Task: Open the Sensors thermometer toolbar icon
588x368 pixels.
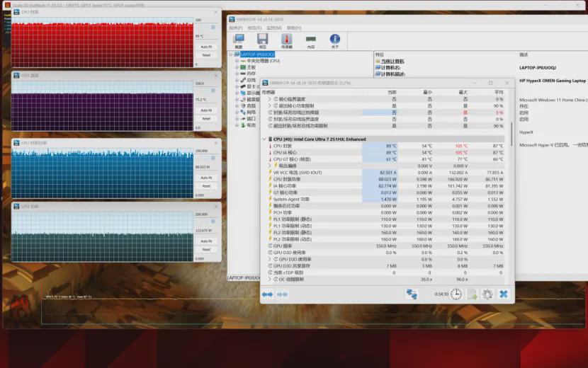Action: coord(286,41)
